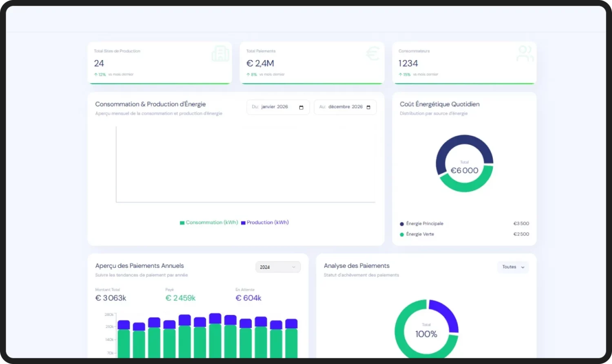Viewport: 612px width, 364px height.
Task: Open the Toutes payments filter dropdown
Action: click(512, 267)
